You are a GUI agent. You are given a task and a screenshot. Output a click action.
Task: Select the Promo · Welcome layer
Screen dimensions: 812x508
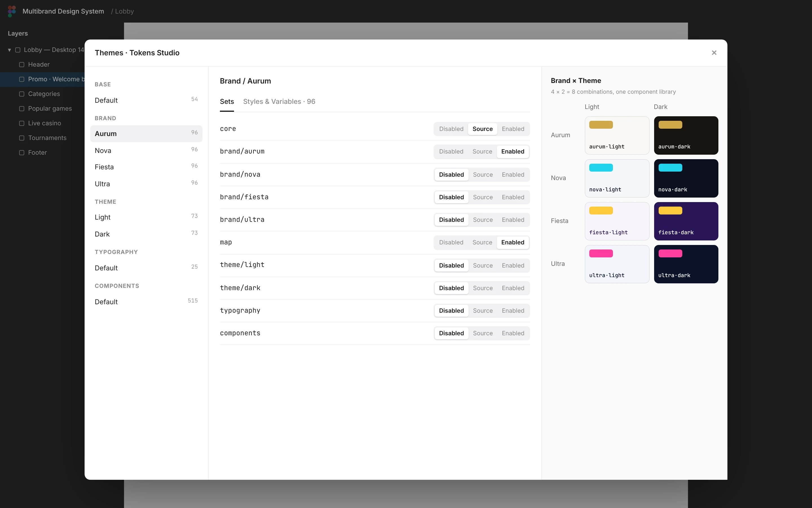[42, 79]
